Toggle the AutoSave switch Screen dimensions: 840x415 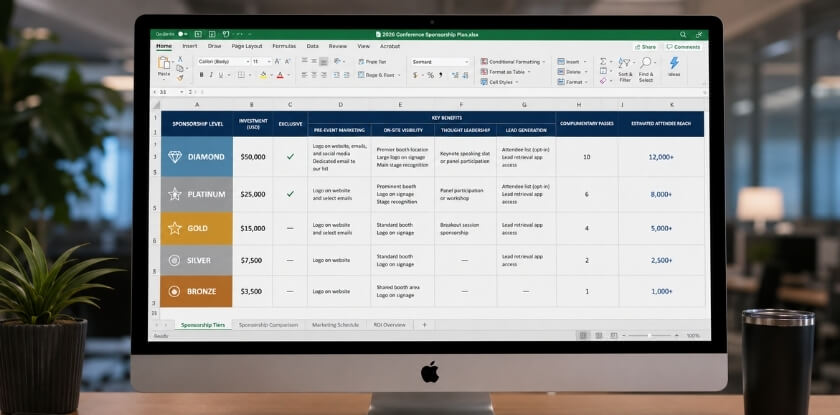[184, 34]
